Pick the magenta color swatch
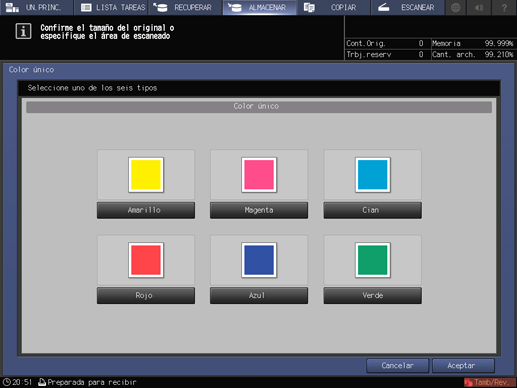The width and height of the screenshot is (517, 388). click(x=259, y=175)
